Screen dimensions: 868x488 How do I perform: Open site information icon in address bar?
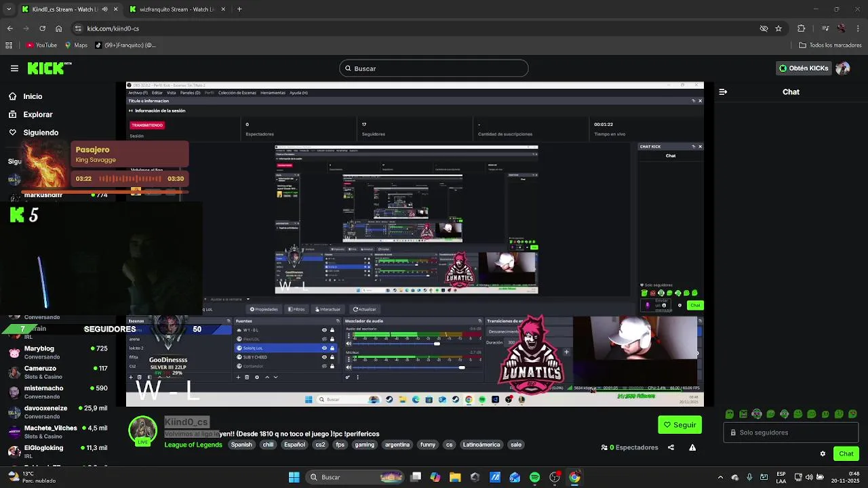(78, 28)
